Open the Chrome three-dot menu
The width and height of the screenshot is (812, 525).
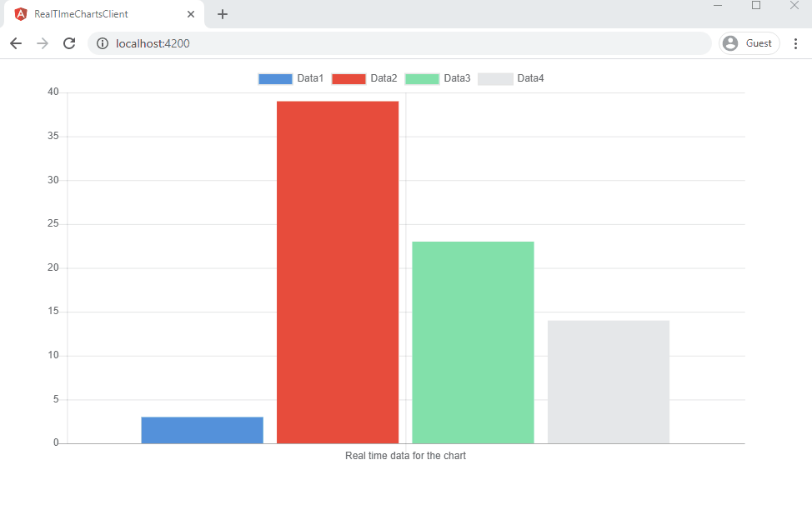795,43
